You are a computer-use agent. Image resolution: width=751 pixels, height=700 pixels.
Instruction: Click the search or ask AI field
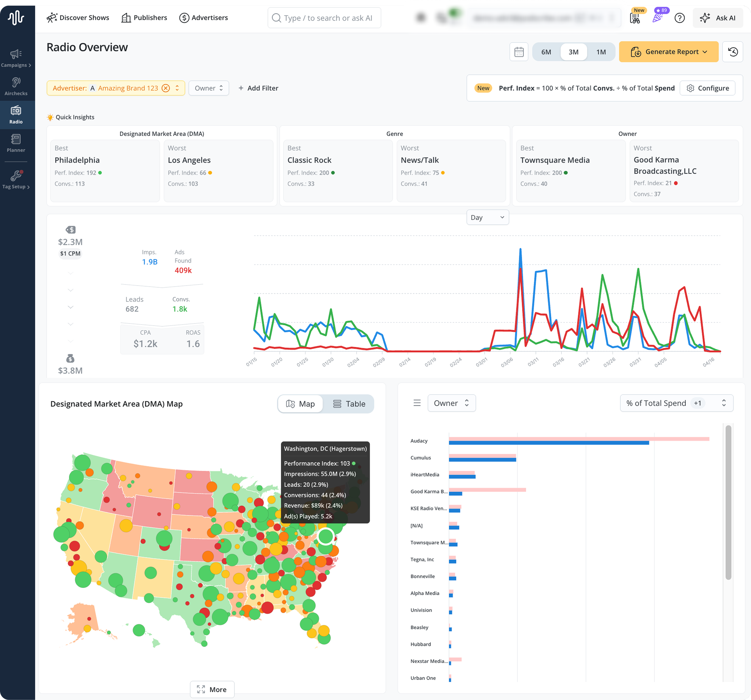click(324, 18)
